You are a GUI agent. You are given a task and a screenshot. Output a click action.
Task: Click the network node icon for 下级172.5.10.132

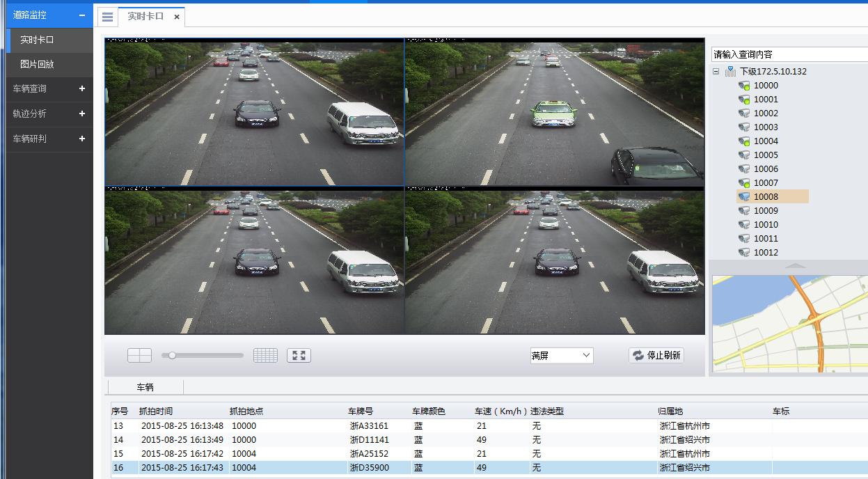point(730,71)
